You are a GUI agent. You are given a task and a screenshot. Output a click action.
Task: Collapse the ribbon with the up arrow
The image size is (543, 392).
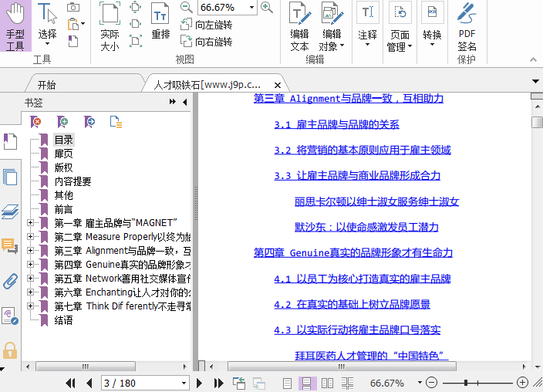click(x=533, y=59)
